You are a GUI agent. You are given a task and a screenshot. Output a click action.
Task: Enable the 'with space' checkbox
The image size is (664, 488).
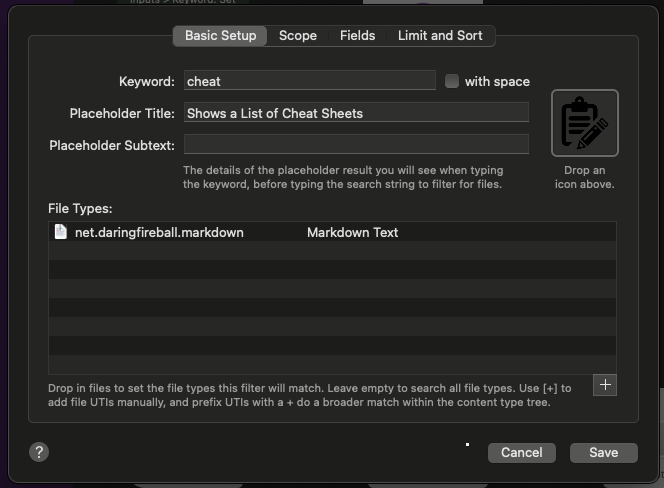tap(452, 81)
